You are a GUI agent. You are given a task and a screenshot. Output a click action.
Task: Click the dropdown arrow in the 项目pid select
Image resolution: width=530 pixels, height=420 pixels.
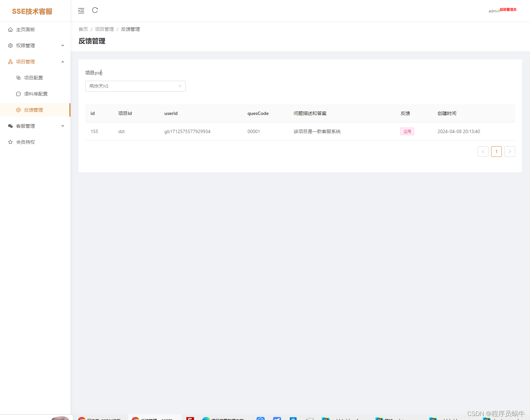[180, 86]
